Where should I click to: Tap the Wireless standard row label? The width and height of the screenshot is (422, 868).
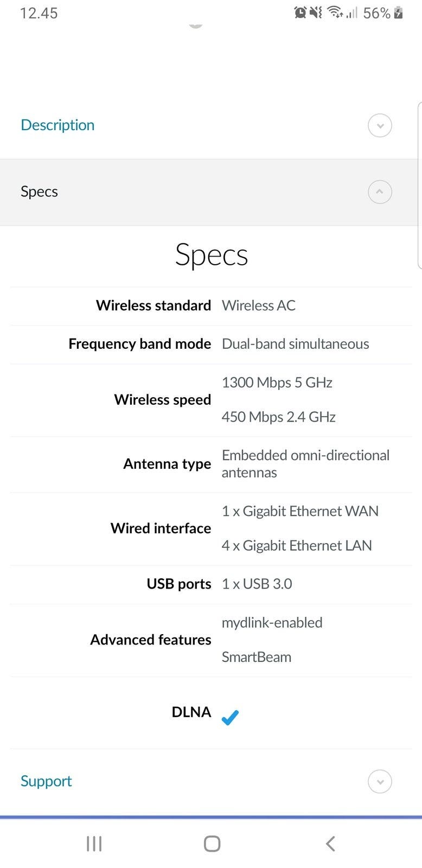[x=154, y=305]
